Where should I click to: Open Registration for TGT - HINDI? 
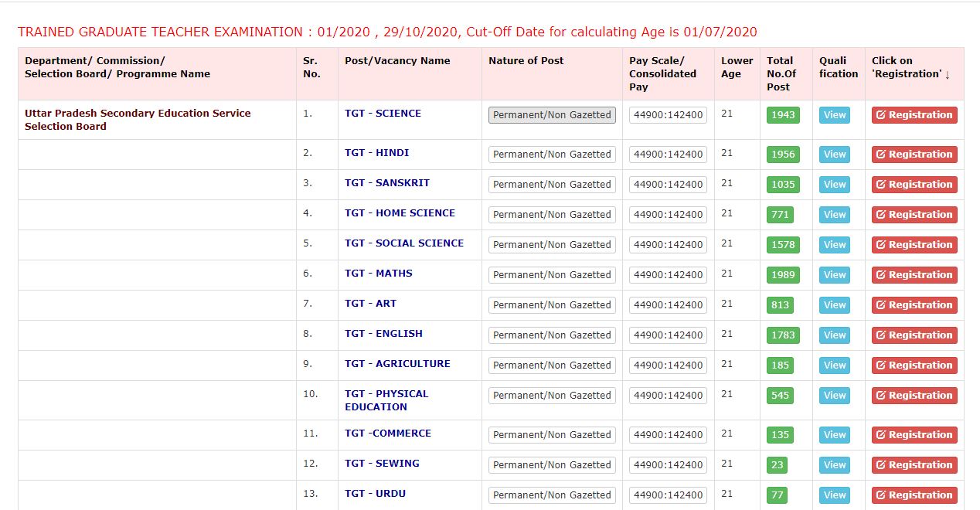click(x=914, y=155)
